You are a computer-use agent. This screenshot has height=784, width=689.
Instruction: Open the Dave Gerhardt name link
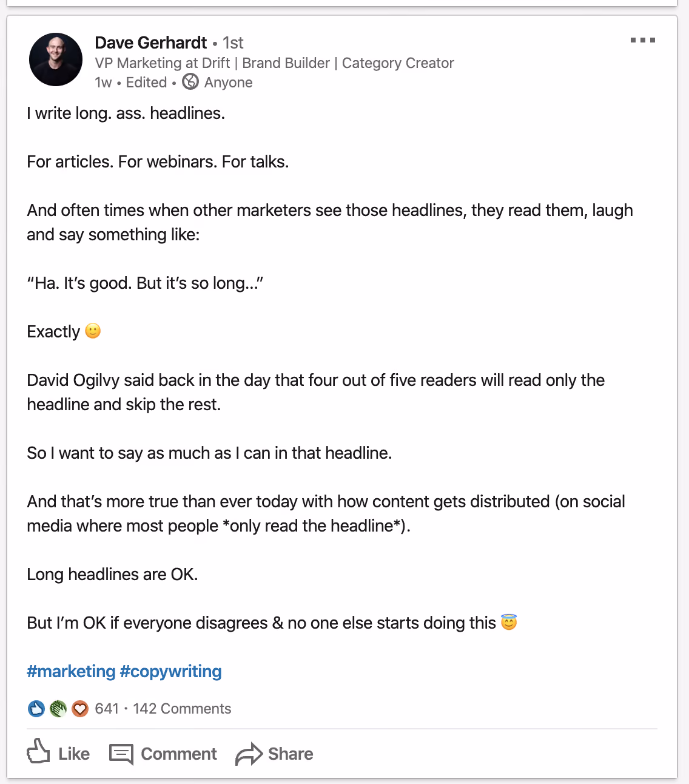151,42
